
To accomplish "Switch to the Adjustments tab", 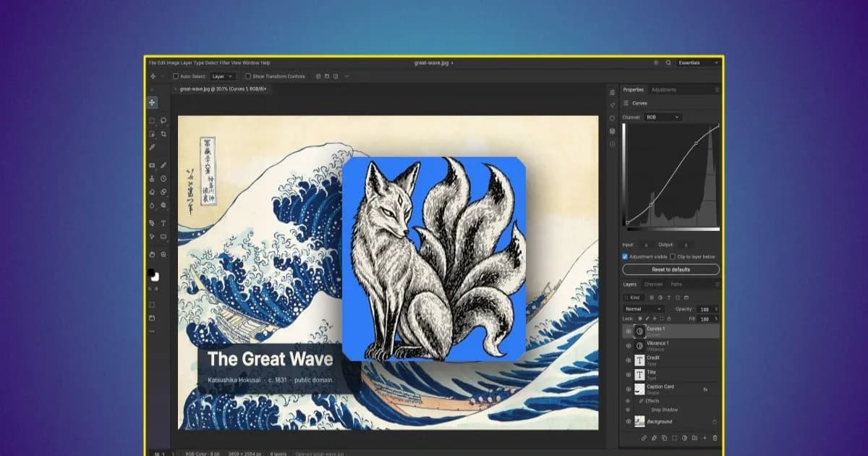I will click(664, 90).
